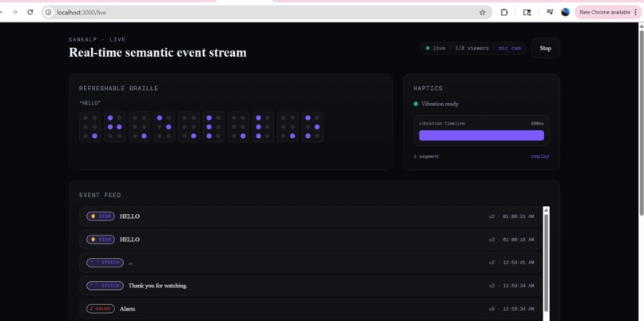Screen dimensions: 644x321
Task: Click the event feed scrollbar thumb
Action: 547,263
